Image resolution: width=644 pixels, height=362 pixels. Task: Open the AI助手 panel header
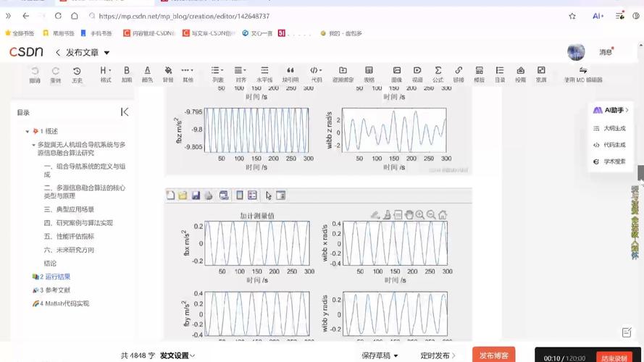pyautogui.click(x=611, y=110)
